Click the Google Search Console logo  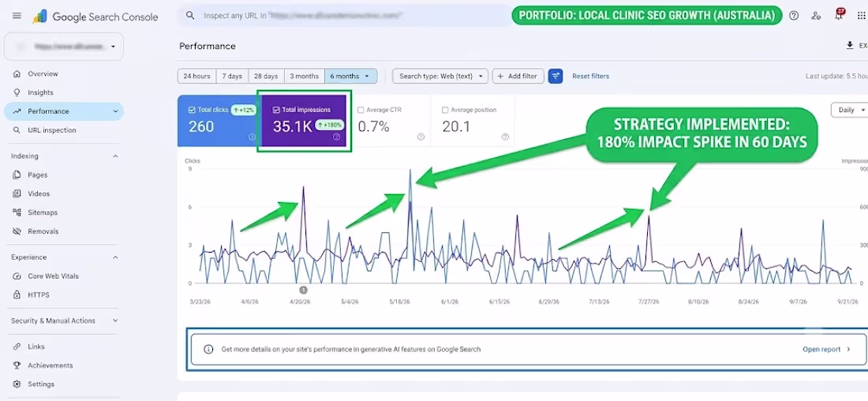click(95, 17)
